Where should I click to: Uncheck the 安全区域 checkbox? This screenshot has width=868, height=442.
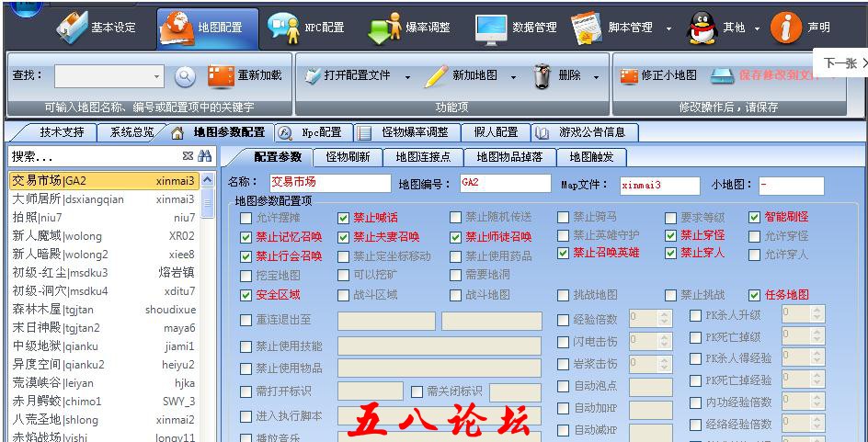tap(246, 295)
